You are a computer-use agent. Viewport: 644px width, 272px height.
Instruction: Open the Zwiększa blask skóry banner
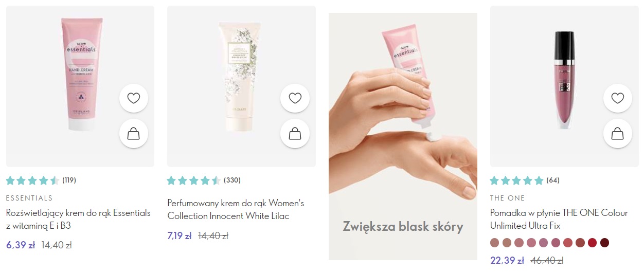click(403, 136)
